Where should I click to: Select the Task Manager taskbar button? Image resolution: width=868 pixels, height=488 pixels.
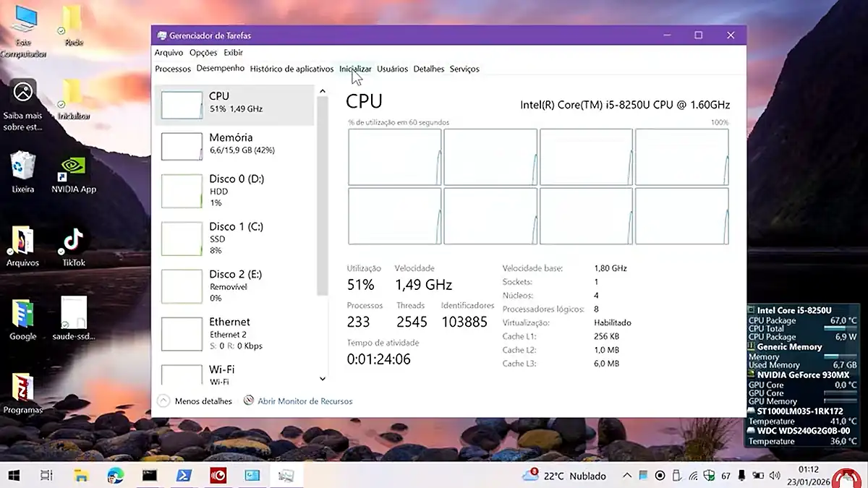286,475
